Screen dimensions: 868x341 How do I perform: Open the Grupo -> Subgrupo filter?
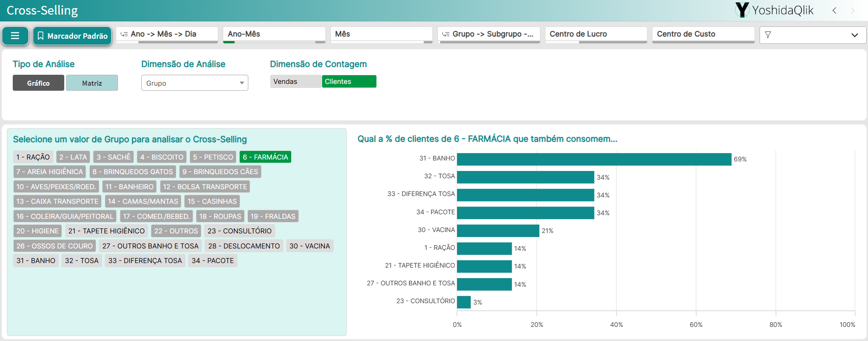(x=489, y=35)
